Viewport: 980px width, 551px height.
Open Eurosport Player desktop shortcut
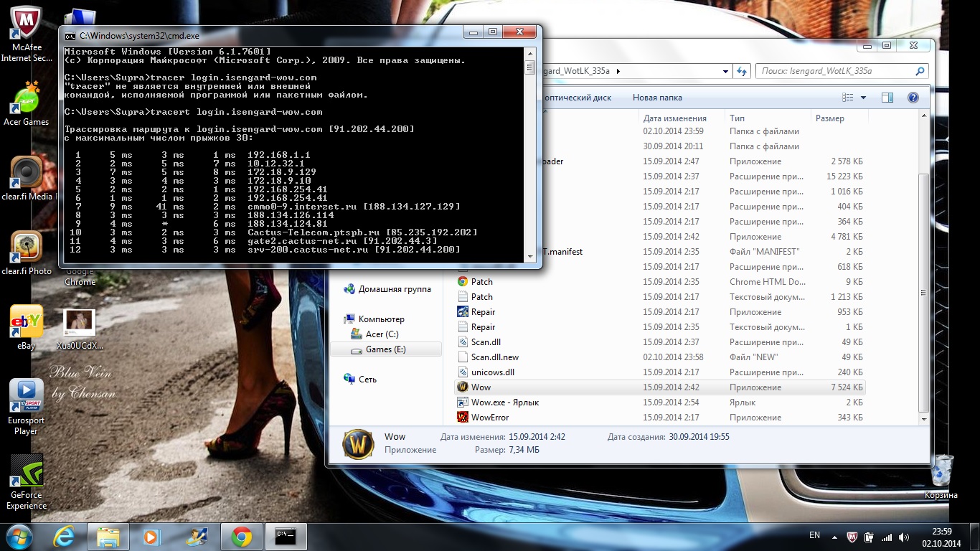(x=27, y=407)
